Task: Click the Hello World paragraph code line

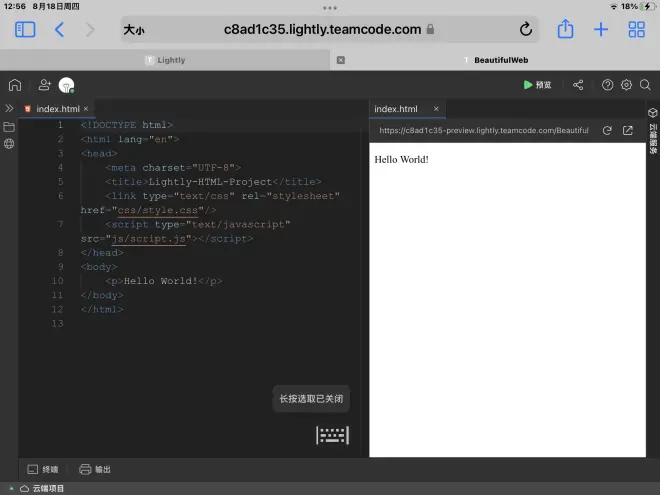Action: click(x=164, y=281)
